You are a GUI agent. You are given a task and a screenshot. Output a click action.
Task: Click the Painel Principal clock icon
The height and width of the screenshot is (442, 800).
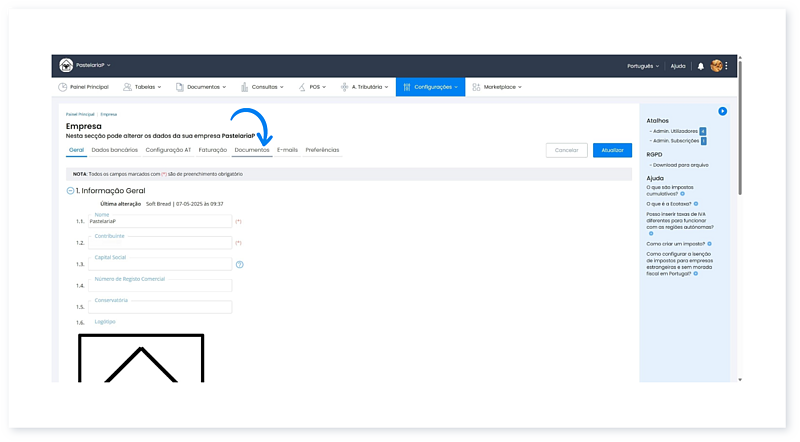[x=63, y=87]
